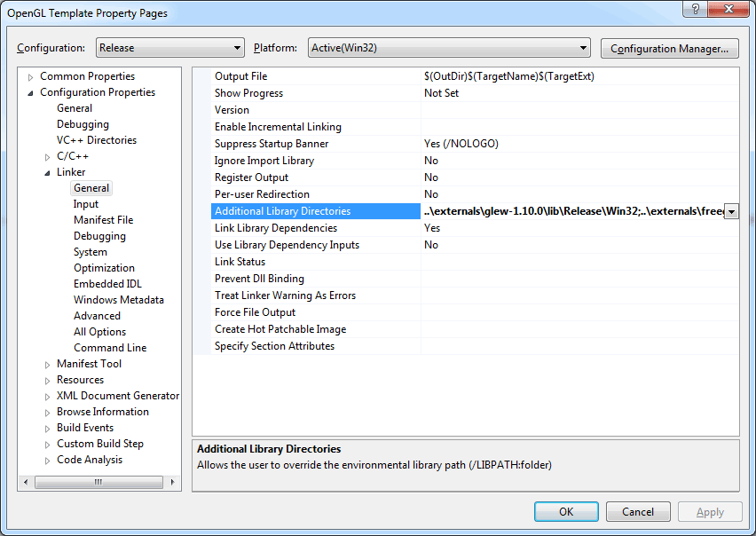
Task: Select Link Library Dependencies property
Action: tap(315, 228)
